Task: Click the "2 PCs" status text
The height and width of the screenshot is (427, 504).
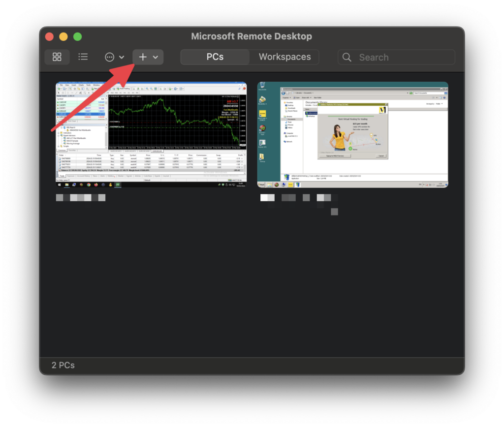Action: [63, 366]
